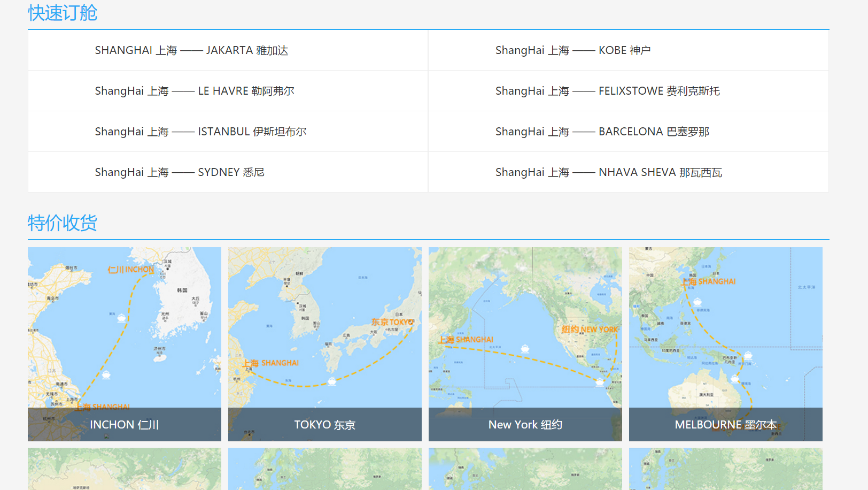Choose the Shanghai — ISTANBUL 伊斯坦布尔 route

[200, 132]
